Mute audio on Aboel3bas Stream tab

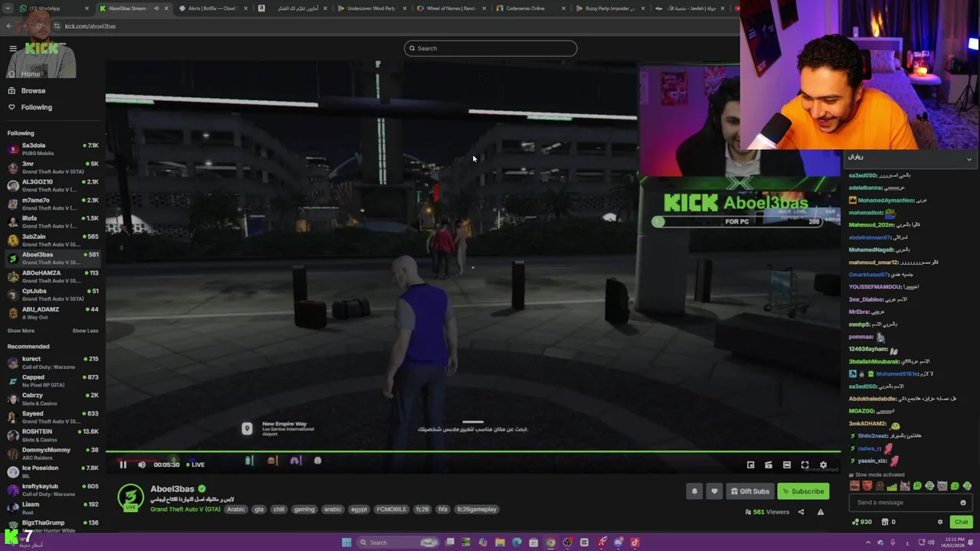[x=156, y=8]
